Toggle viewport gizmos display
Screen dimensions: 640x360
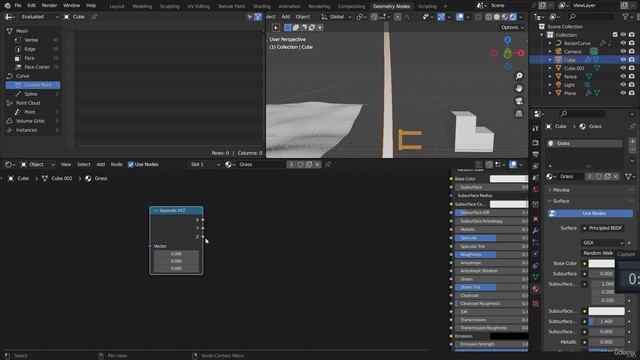pyautogui.click(x=441, y=17)
